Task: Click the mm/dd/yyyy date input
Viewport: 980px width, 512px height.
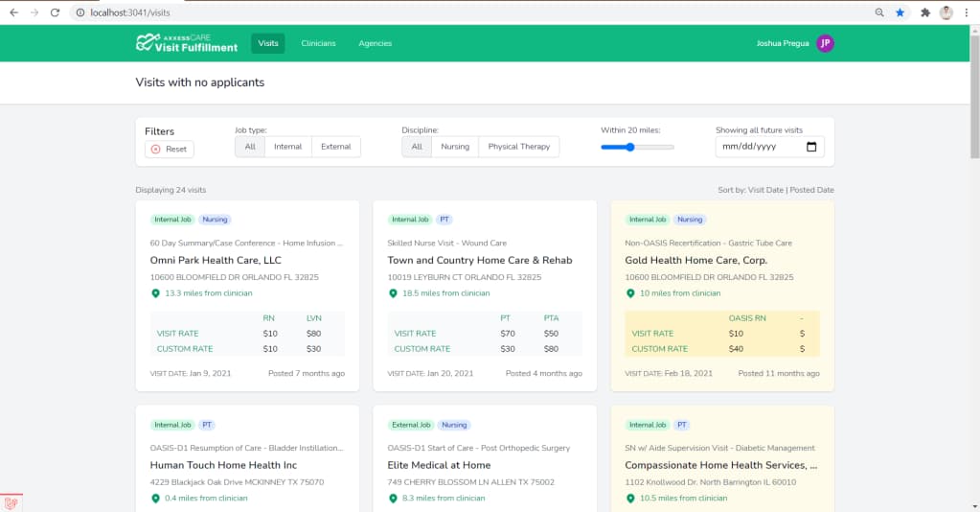Action: (x=770, y=147)
